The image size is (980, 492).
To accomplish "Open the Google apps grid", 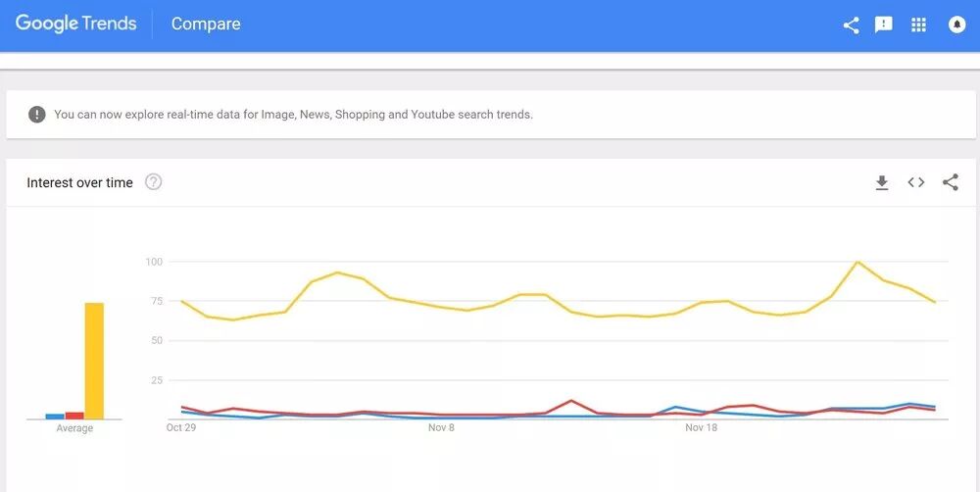I will coord(918,25).
